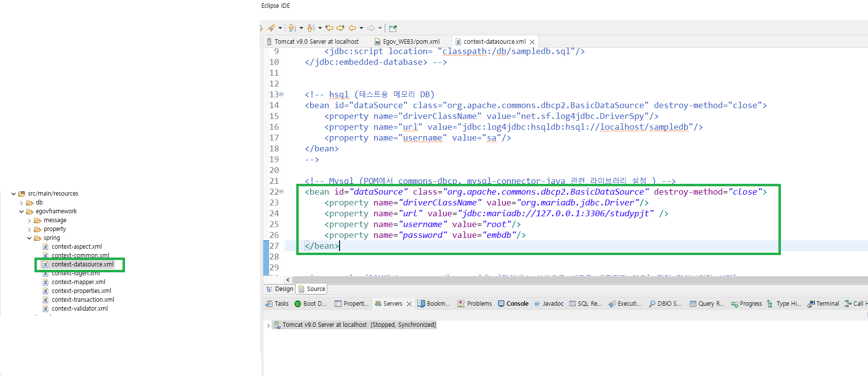Open context-transaction.xml file

[78, 300]
